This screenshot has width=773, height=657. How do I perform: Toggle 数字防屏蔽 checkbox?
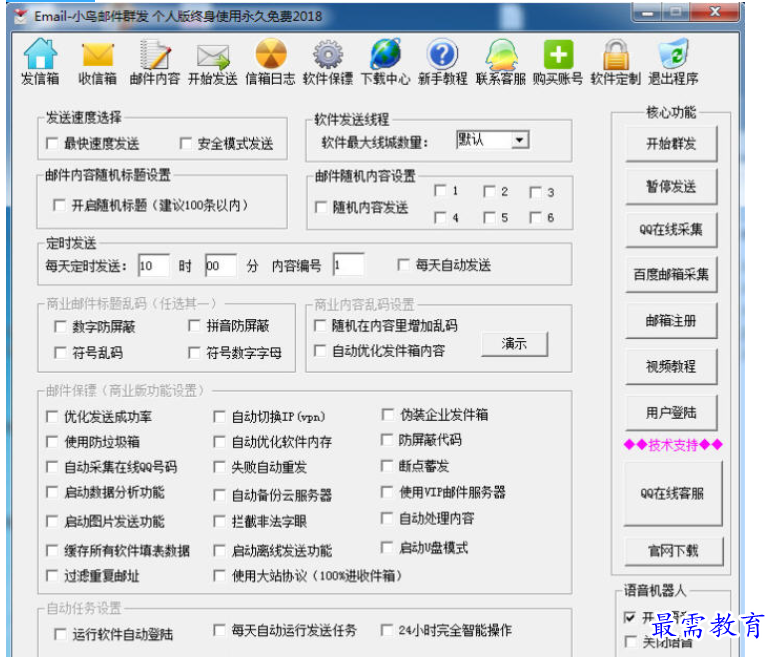pyautogui.click(x=60, y=326)
